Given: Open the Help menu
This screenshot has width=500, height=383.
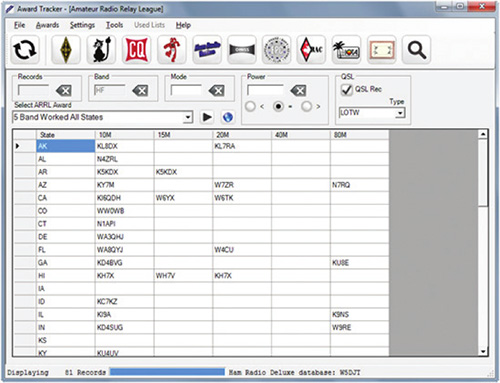Looking at the screenshot, I should click(183, 25).
